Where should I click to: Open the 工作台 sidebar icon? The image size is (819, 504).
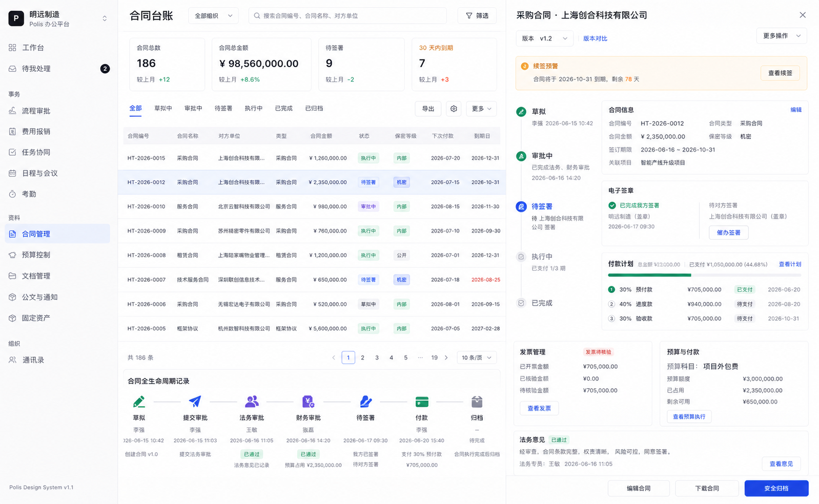click(x=12, y=48)
